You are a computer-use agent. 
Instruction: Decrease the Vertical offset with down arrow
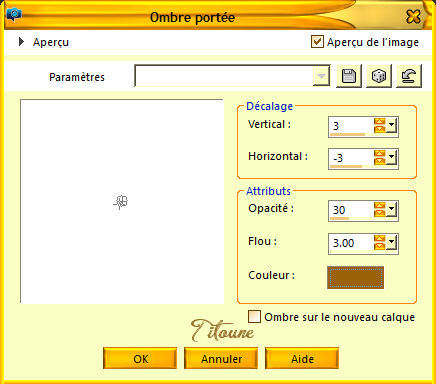click(x=379, y=129)
